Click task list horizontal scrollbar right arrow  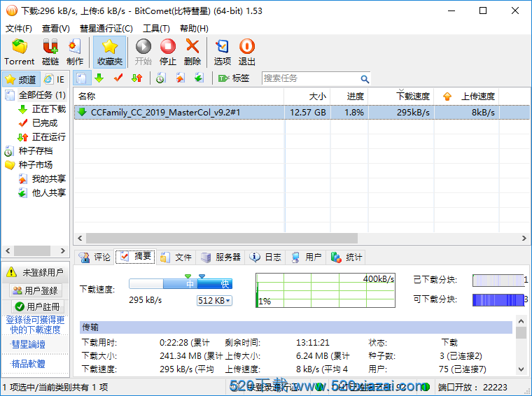pyautogui.click(x=524, y=239)
